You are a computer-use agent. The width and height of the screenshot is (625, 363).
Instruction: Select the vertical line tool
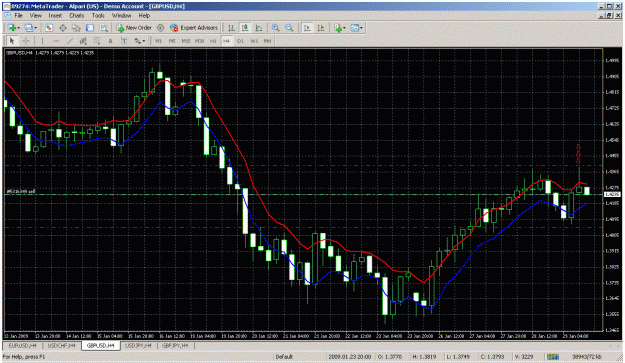coord(42,41)
